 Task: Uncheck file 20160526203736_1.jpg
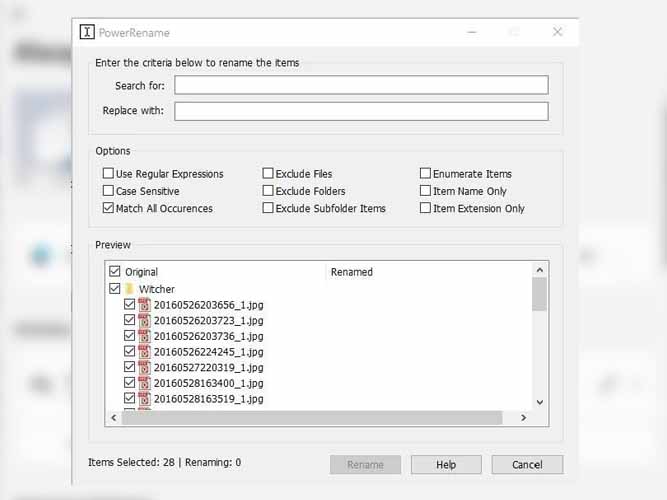click(130, 336)
